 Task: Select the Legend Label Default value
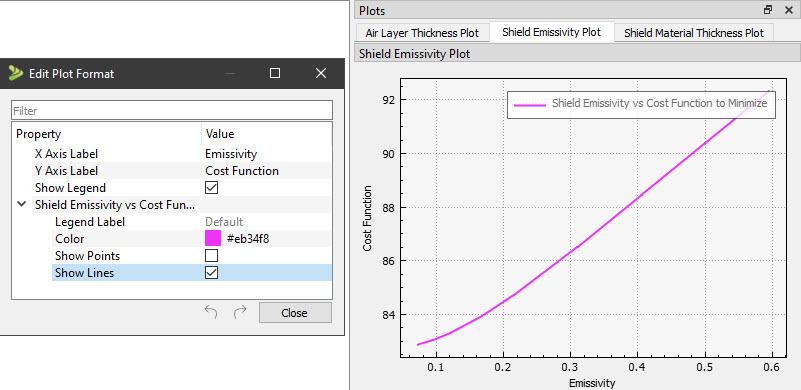click(x=224, y=222)
